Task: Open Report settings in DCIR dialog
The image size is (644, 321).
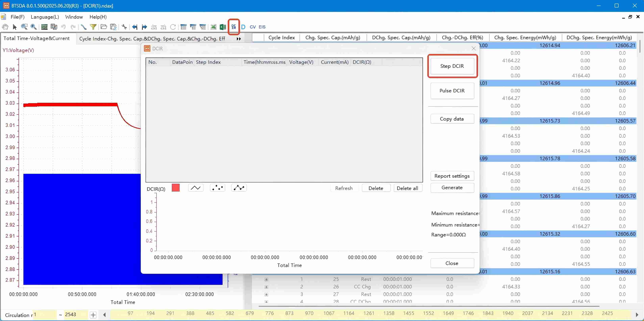Action: point(452,176)
